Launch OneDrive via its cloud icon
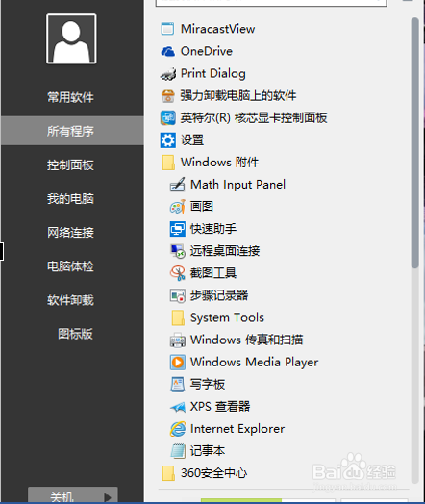This screenshot has width=425, height=504. pyautogui.click(x=167, y=51)
